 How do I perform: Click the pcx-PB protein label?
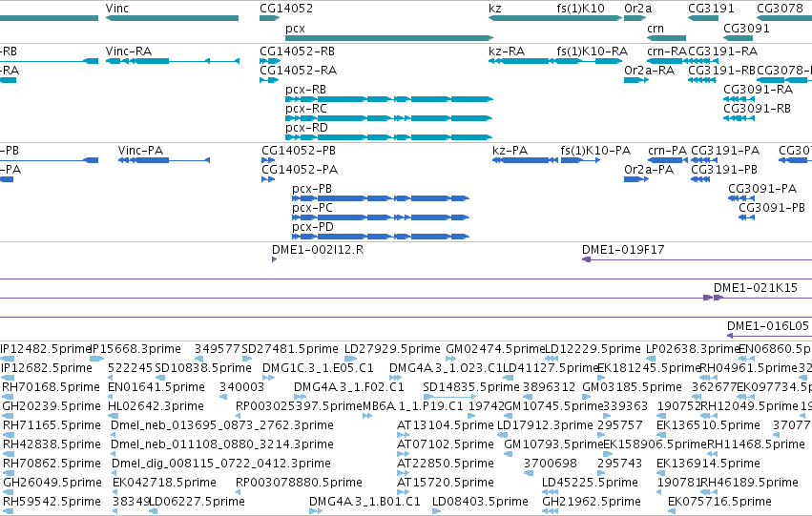pyautogui.click(x=312, y=189)
